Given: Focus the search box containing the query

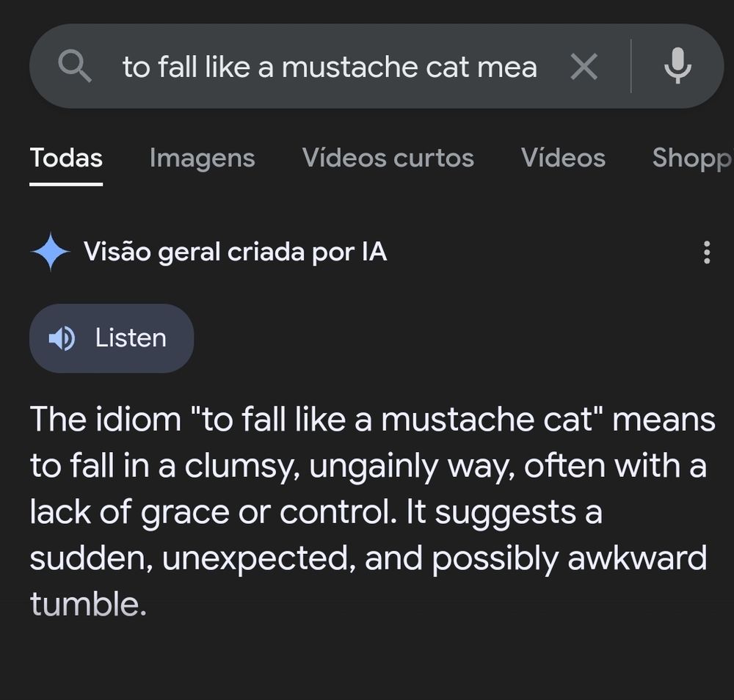Looking at the screenshot, I should (330, 68).
